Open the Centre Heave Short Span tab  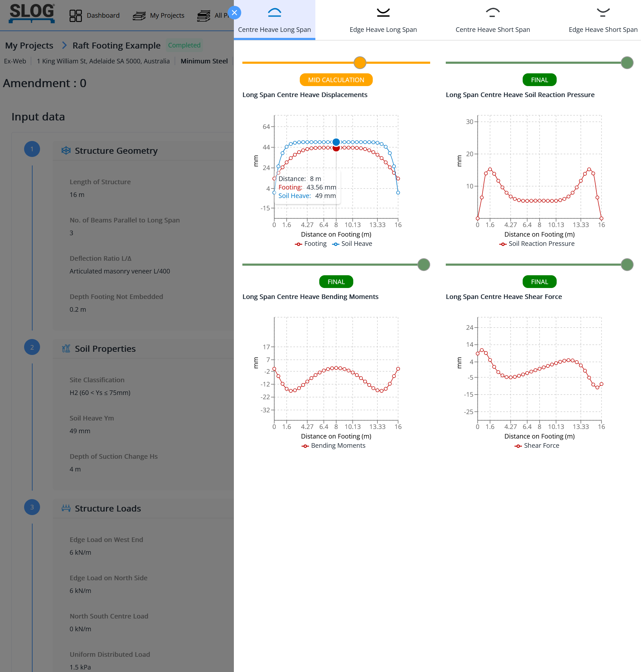[x=493, y=20]
